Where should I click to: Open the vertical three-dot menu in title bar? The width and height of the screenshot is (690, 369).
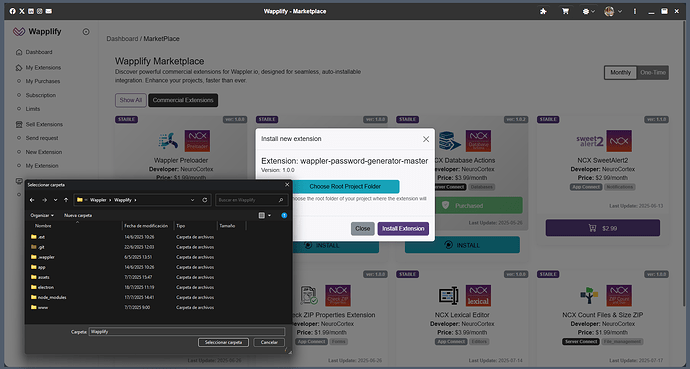coord(635,11)
